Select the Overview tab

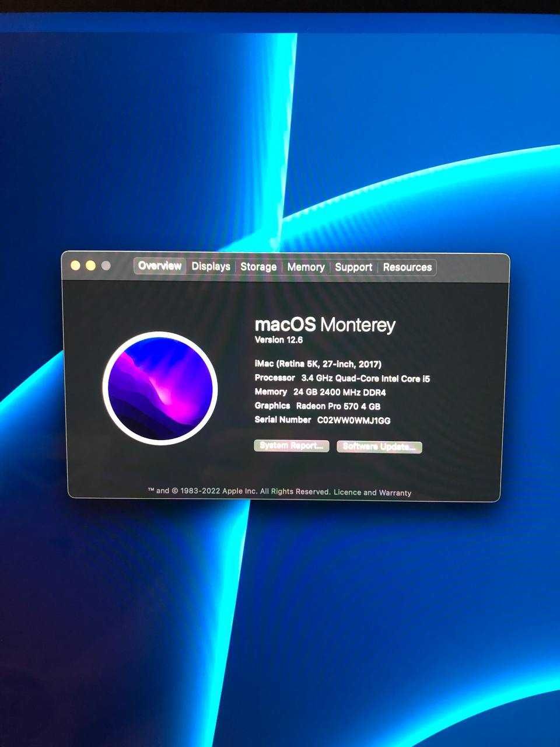tap(160, 266)
